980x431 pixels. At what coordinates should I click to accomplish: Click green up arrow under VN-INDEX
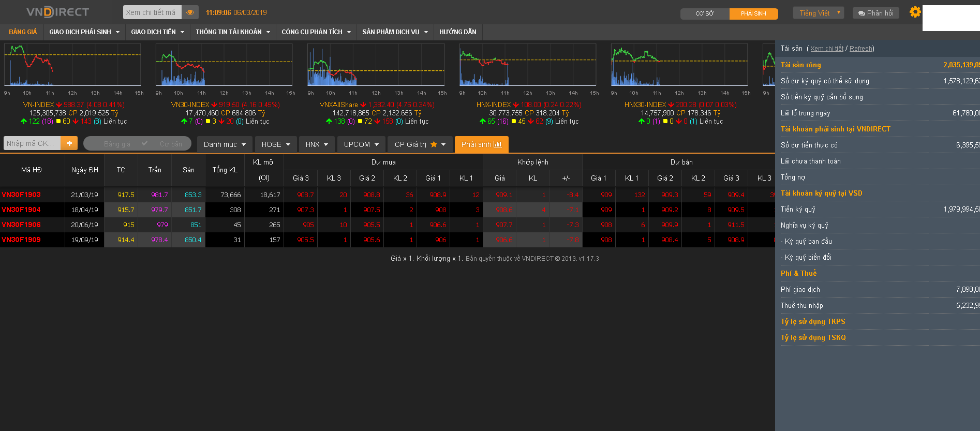click(23, 121)
